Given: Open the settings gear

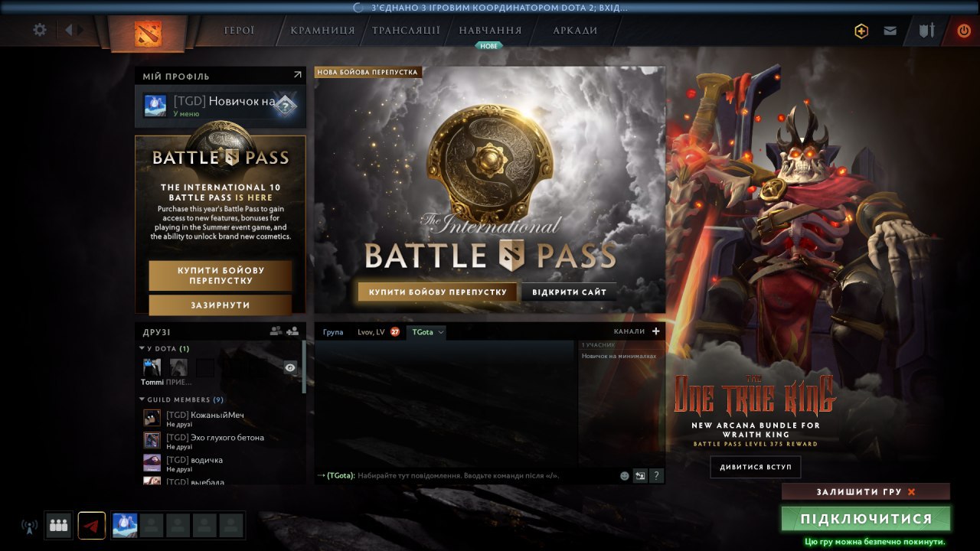Looking at the screenshot, I should (40, 30).
